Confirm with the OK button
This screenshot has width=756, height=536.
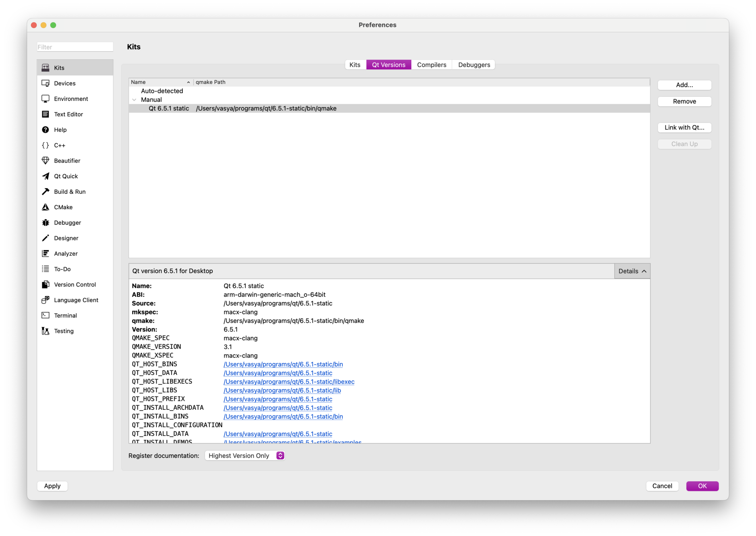(702, 486)
